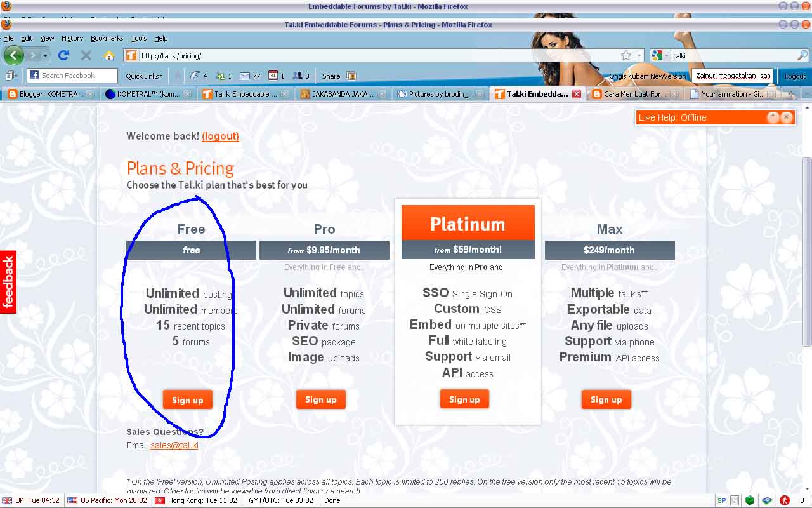This screenshot has height=508, width=812.
Task: Click the Tal.ki site favicon in address bar
Action: tap(131, 55)
